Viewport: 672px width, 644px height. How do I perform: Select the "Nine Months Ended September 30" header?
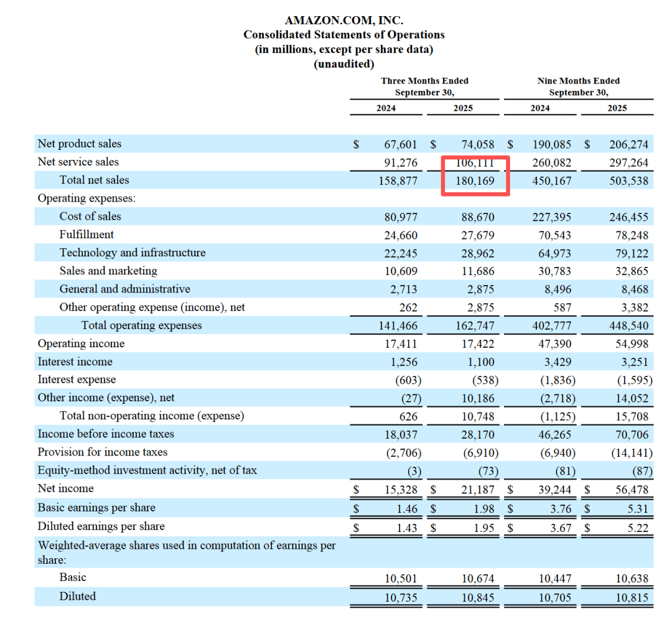pos(578,86)
